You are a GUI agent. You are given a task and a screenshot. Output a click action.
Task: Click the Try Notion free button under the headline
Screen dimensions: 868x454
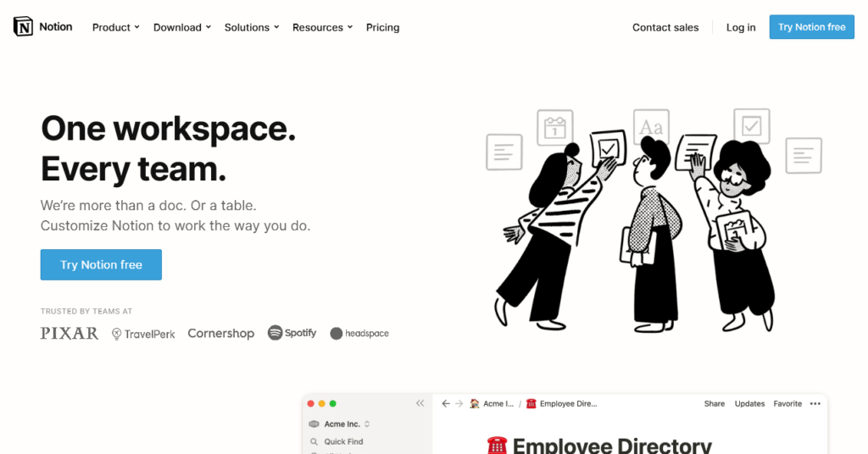point(102,264)
